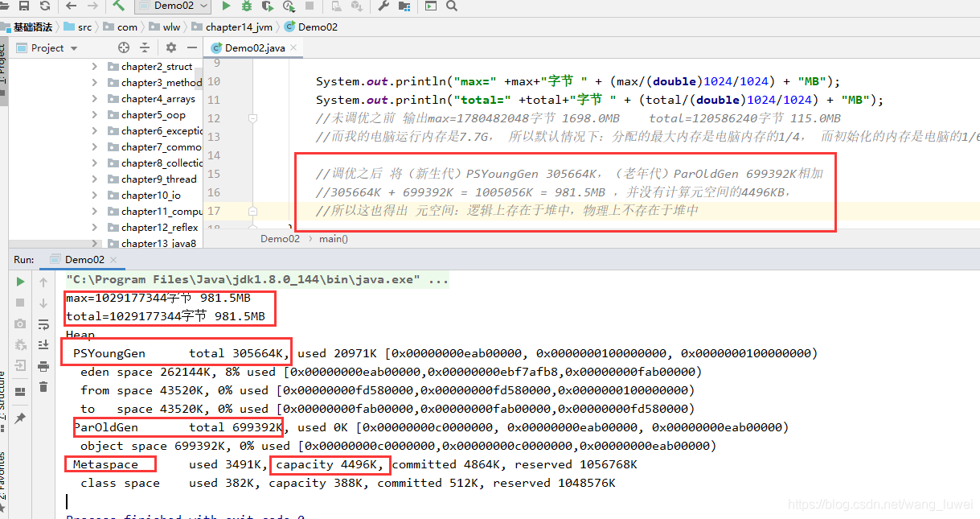The image size is (980, 519).
Task: Close the Demo02 Run panel tab
Action: click(x=115, y=260)
